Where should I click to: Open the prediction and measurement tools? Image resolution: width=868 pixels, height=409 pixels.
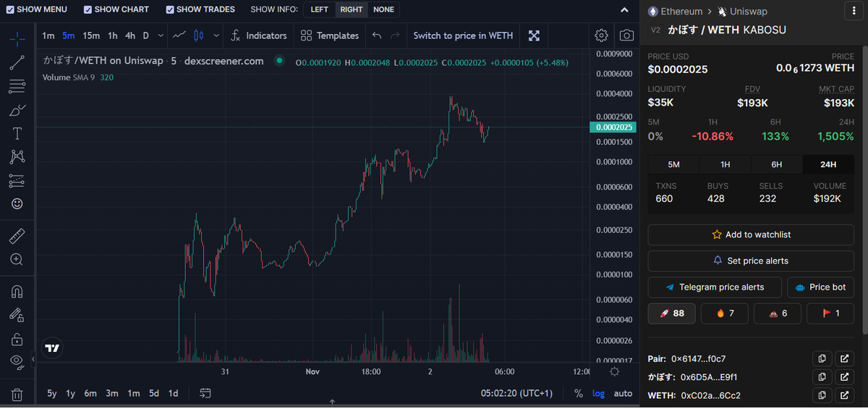click(x=17, y=180)
